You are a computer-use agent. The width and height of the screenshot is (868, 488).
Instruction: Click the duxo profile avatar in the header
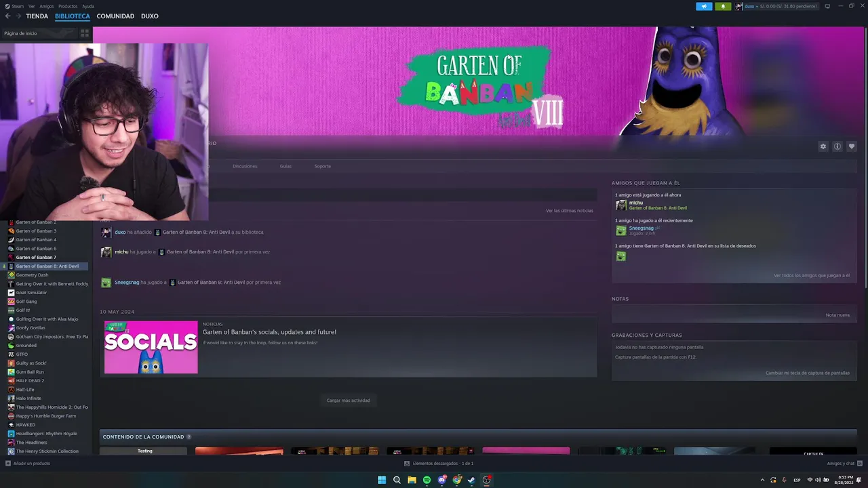click(x=739, y=6)
